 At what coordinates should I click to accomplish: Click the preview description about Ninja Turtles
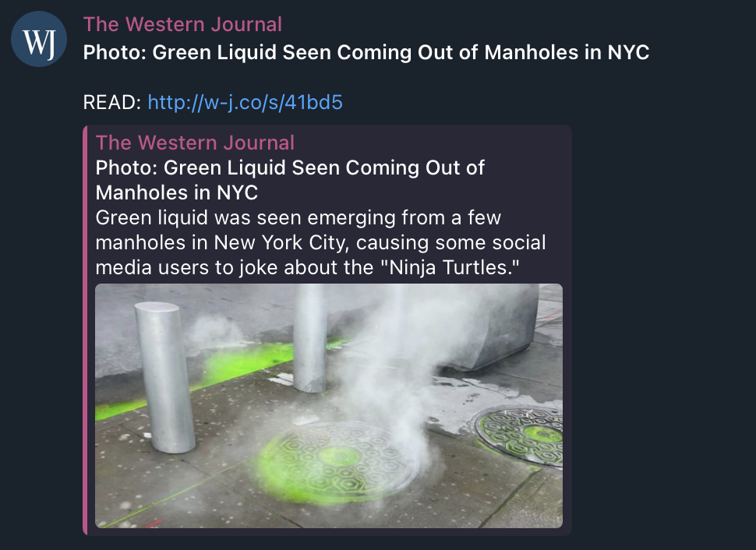point(320,242)
